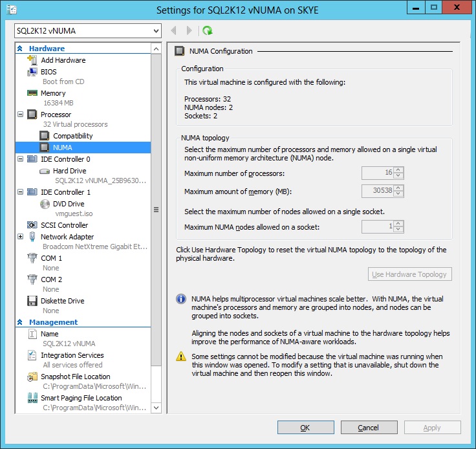Click the Processor chip icon
This screenshot has height=449, width=476.
click(x=32, y=115)
